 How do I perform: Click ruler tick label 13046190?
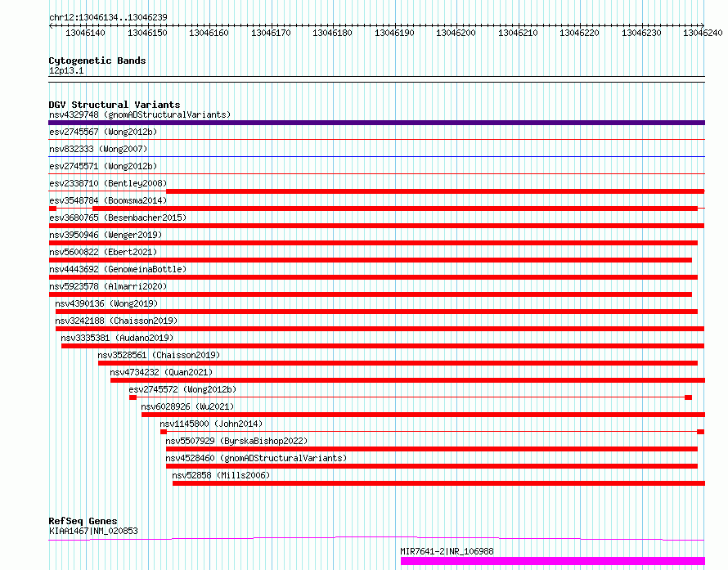pos(394,33)
